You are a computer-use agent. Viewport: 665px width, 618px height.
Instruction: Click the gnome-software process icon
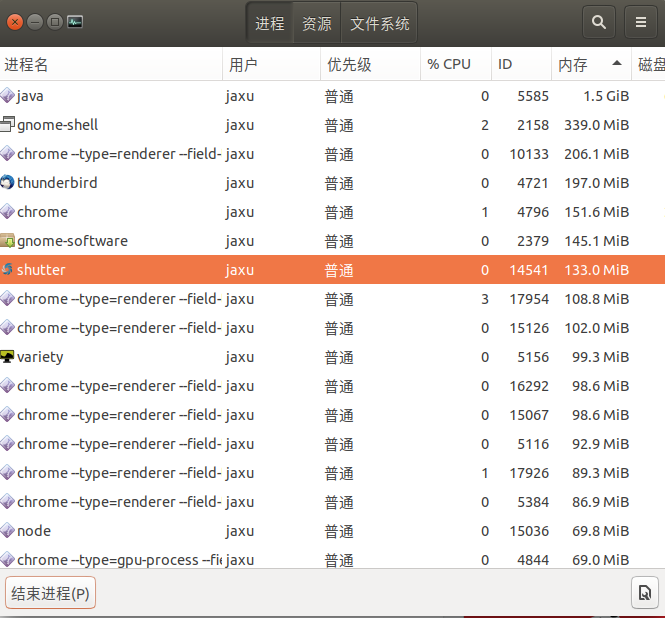pos(8,241)
